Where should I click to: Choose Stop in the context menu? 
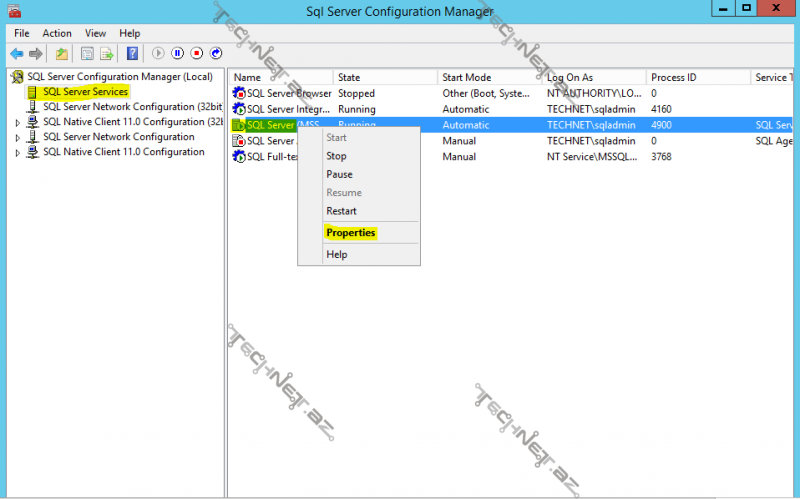tap(336, 156)
